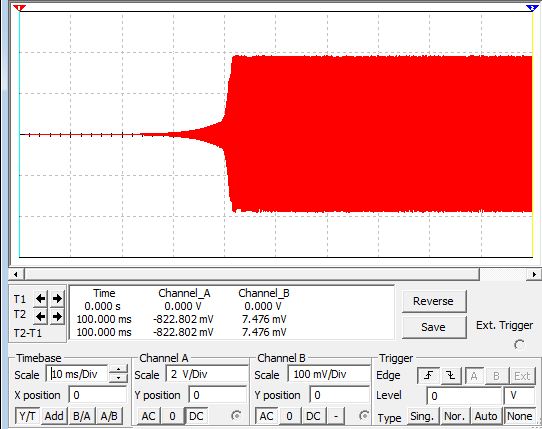Move cursor T2 left with arrow
The height and width of the screenshot is (429, 542).
coord(40,316)
